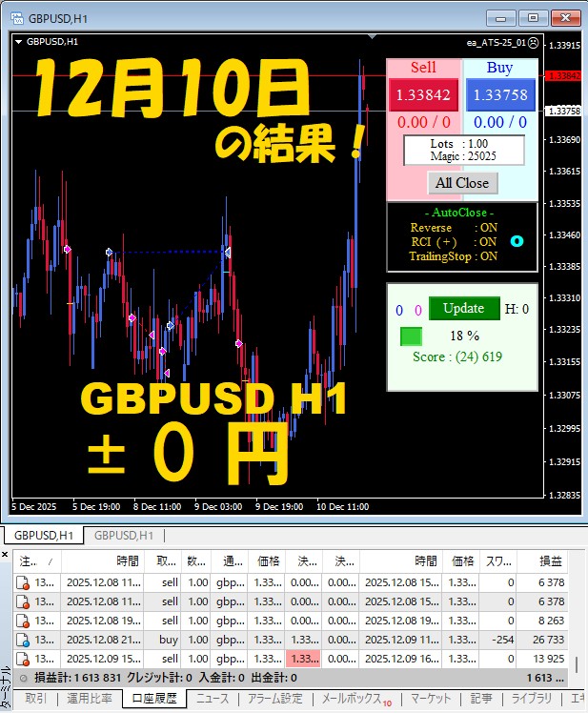
Task: Click the blue buy arrow at dotted line start
Action: click(110, 252)
